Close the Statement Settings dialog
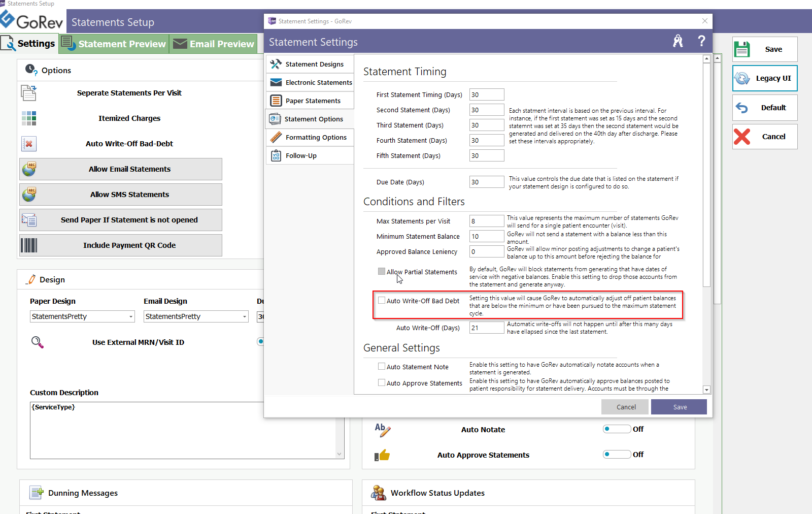812x514 pixels. [x=705, y=21]
